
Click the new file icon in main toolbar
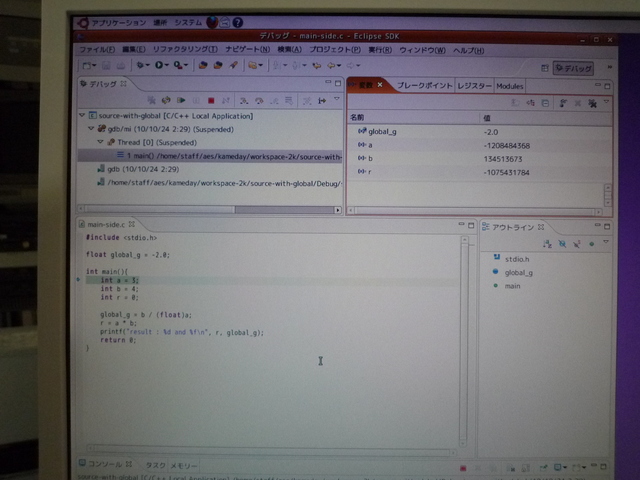tap(88, 66)
